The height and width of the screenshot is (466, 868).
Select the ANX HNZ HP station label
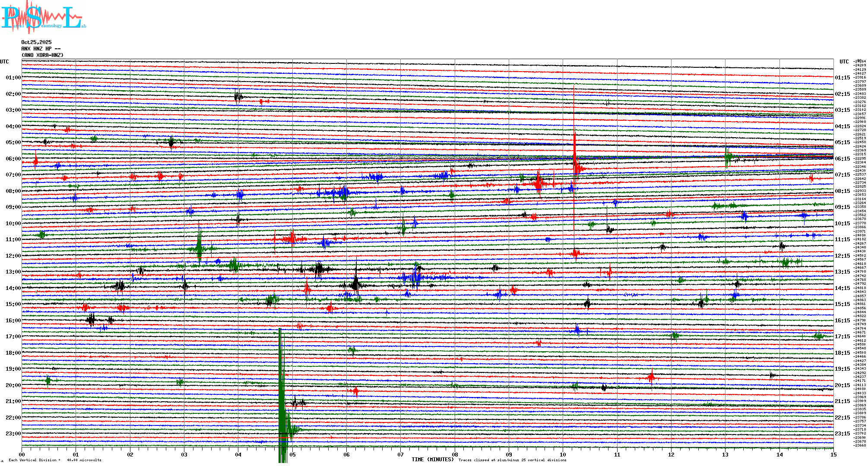click(41, 49)
